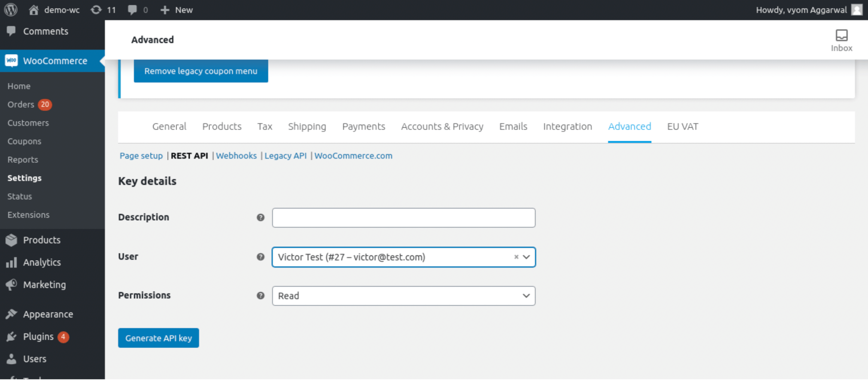Switch to the Payments tab

click(363, 127)
